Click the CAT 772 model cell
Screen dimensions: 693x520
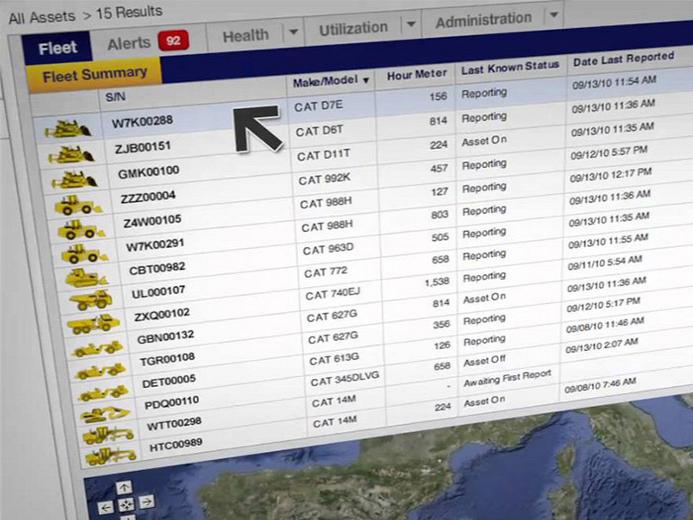click(326, 272)
